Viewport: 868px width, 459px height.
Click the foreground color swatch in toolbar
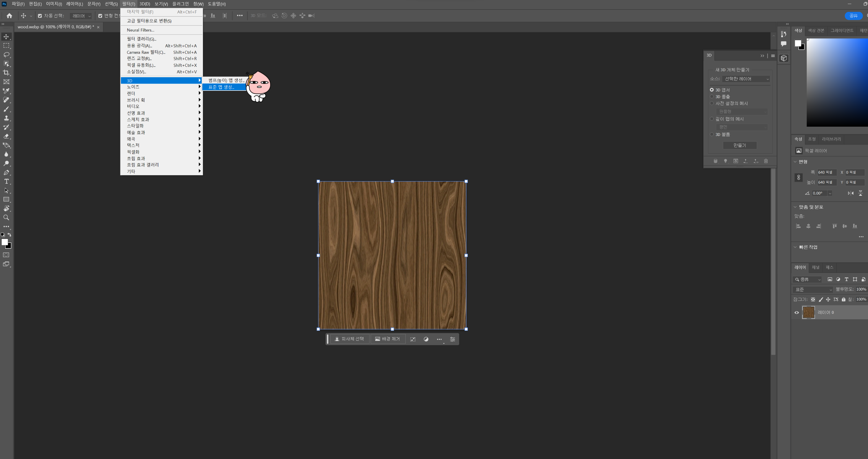(x=4, y=242)
